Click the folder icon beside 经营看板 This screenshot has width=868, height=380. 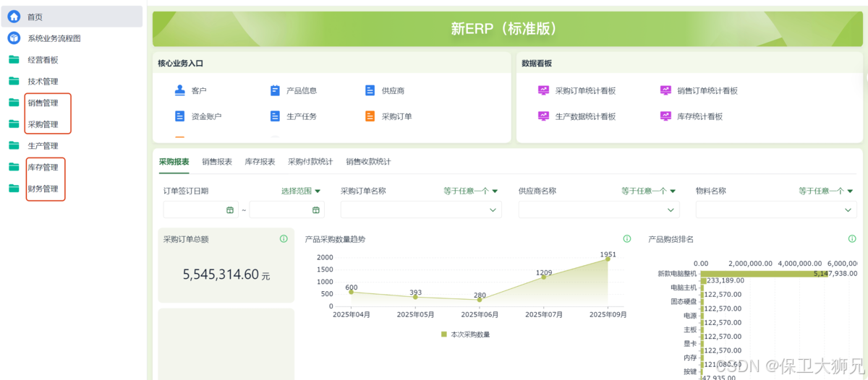14,60
